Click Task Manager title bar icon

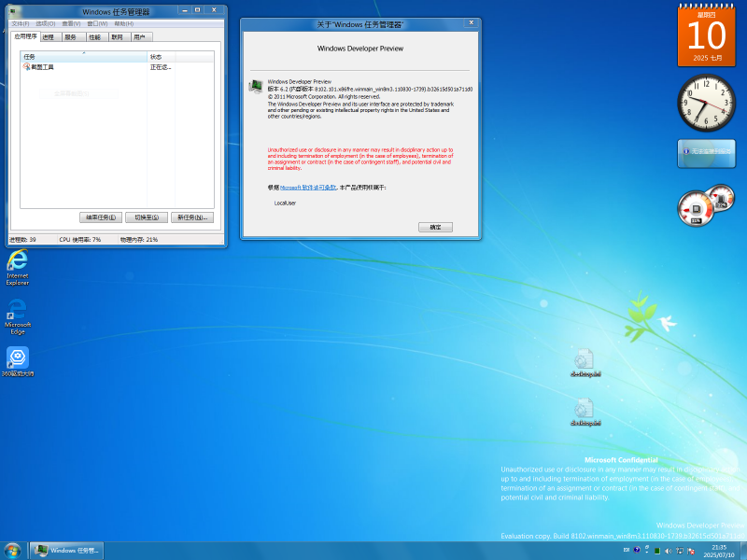(x=13, y=11)
